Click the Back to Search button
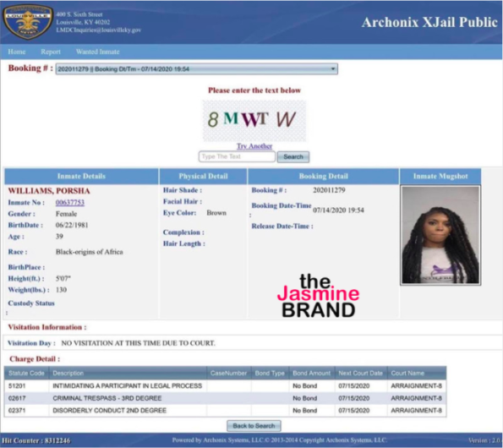 click(254, 426)
